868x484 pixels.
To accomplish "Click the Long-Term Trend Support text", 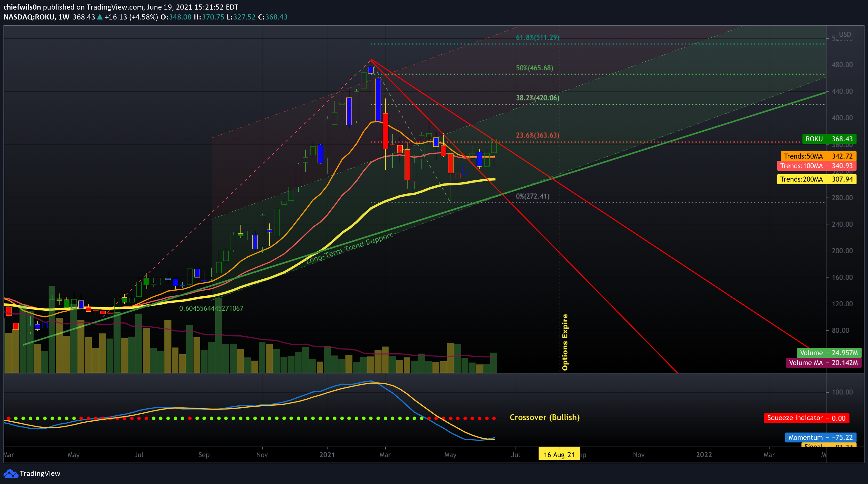I will [350, 248].
